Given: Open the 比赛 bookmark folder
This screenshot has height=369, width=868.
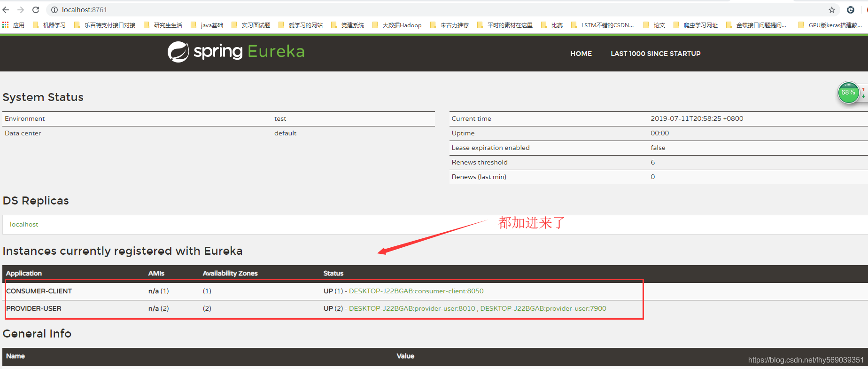Looking at the screenshot, I should (x=552, y=25).
